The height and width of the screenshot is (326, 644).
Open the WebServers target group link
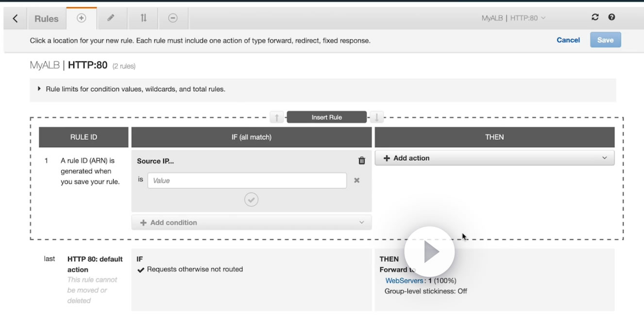tap(404, 280)
